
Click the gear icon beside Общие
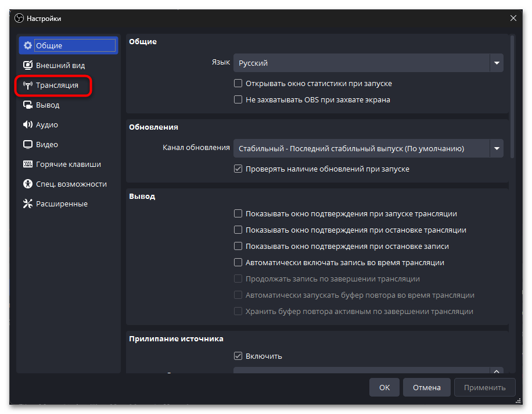pyautogui.click(x=28, y=46)
